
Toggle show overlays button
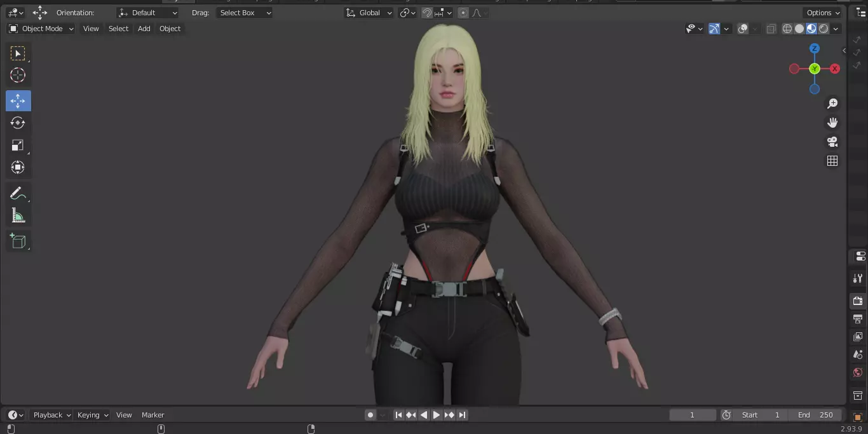pyautogui.click(x=743, y=29)
